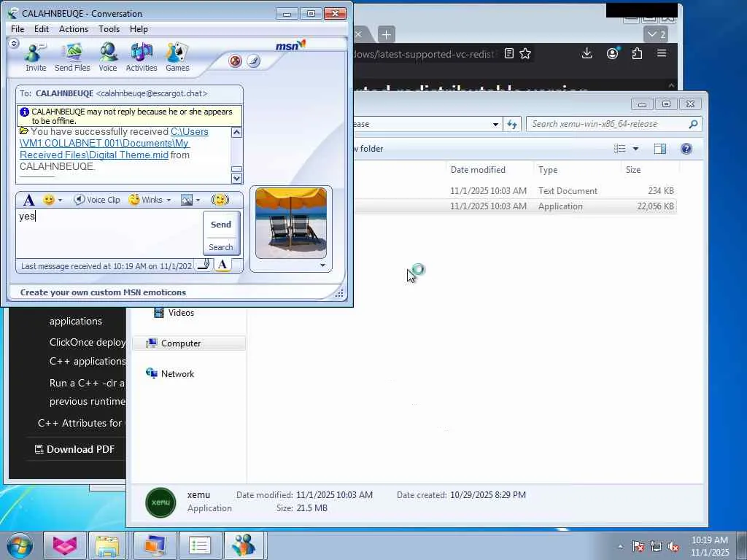Open a new browser tab

tap(387, 34)
